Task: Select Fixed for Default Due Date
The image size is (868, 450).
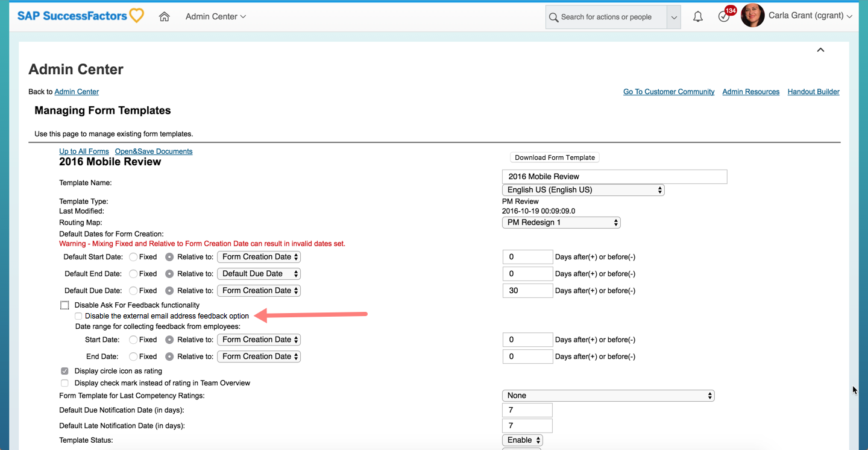Action: click(x=133, y=291)
